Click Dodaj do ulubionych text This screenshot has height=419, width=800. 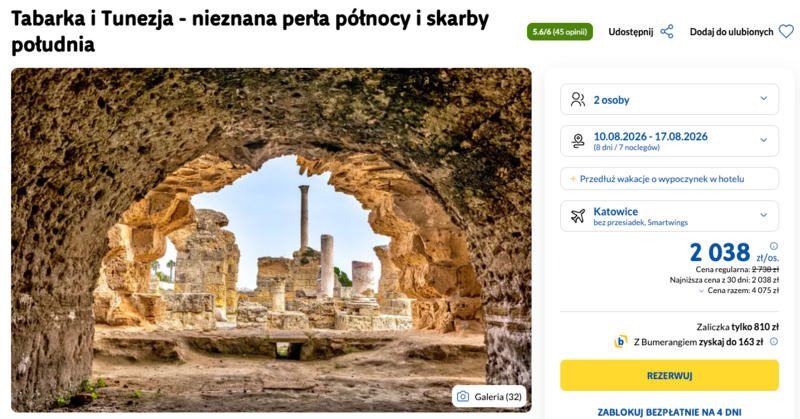click(731, 32)
